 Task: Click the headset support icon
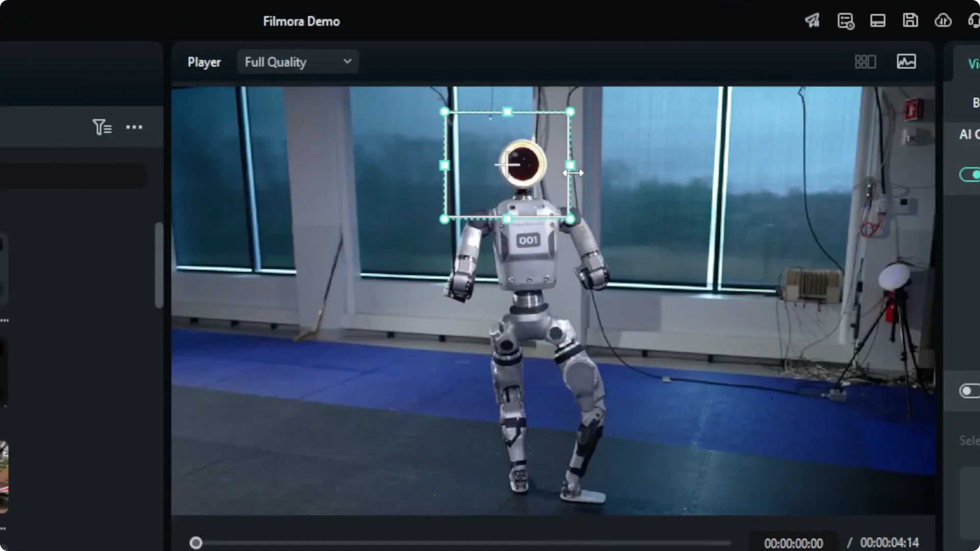coord(974,21)
